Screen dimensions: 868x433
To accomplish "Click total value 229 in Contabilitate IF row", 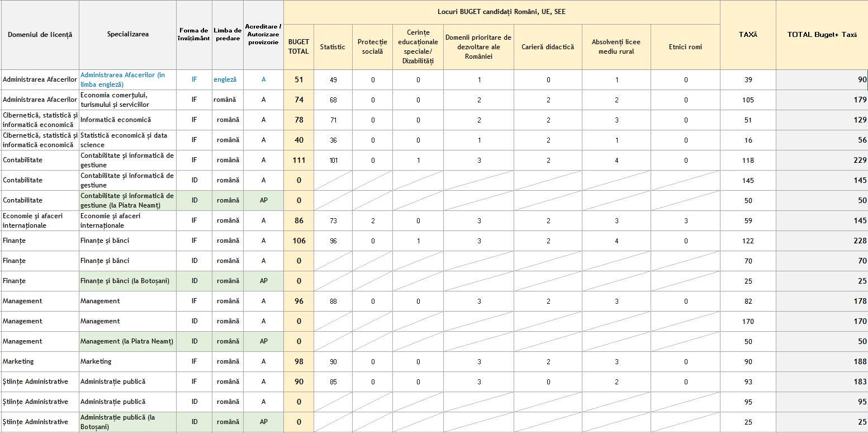I will pyautogui.click(x=822, y=160).
